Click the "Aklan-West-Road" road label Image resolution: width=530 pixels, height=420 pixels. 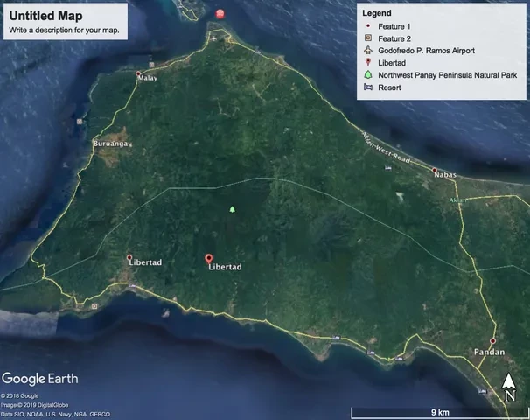click(x=387, y=148)
